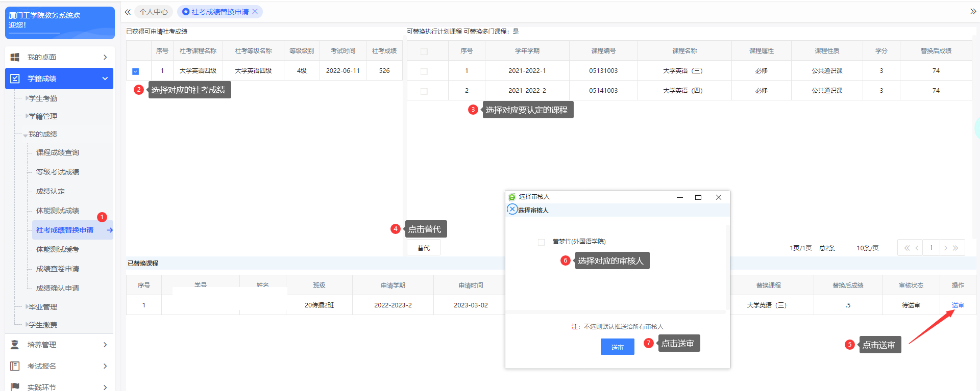The image size is (980, 391).
Task: Click the 学籍成绩 checklist icon in sidebar
Action: (x=15, y=79)
